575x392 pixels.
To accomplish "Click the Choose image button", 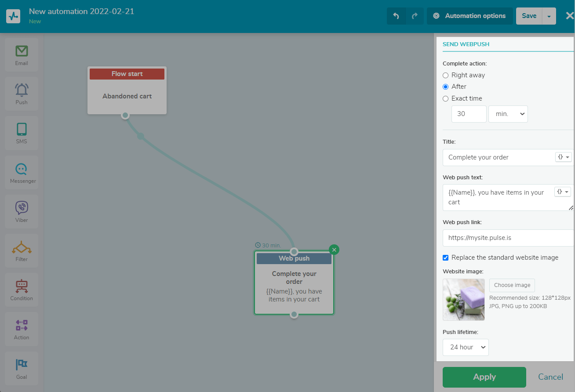I will [x=512, y=285].
